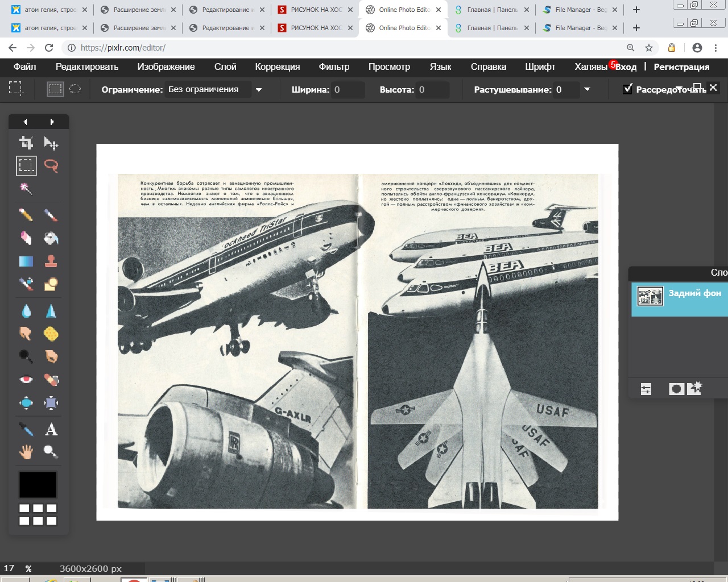The image size is (728, 582).
Task: Click the Растушевывание feather input field
Action: 566,89
